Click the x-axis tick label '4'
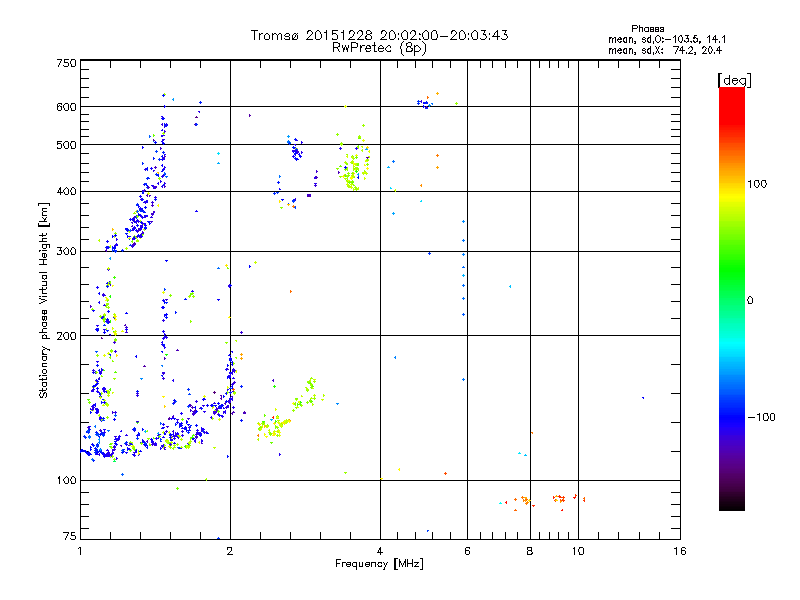The width and height of the screenshot is (800, 600). click(380, 551)
